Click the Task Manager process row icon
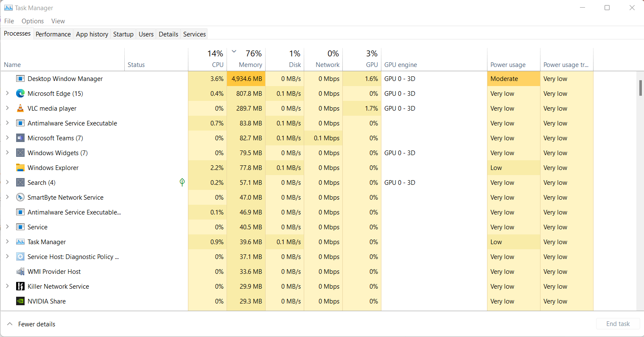Image resolution: width=644 pixels, height=337 pixels. tap(20, 242)
